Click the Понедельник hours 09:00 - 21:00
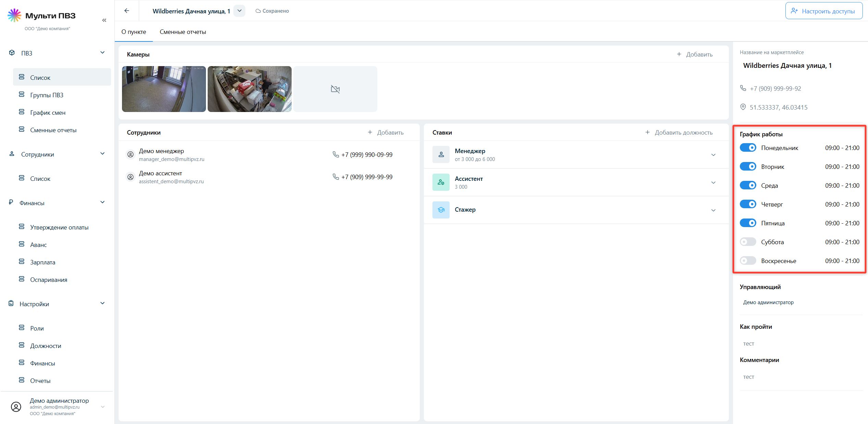Image resolution: width=868 pixels, height=424 pixels. coord(842,148)
